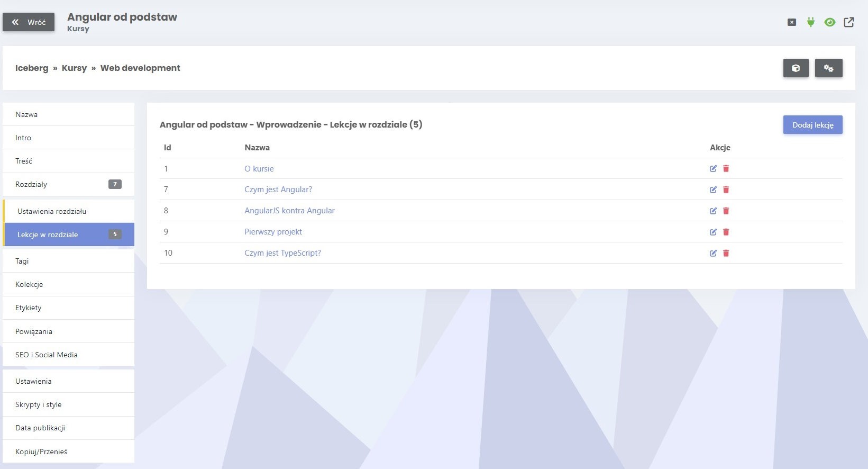Open Data publikacji sidebar section
This screenshot has height=469, width=868.
pos(68,428)
